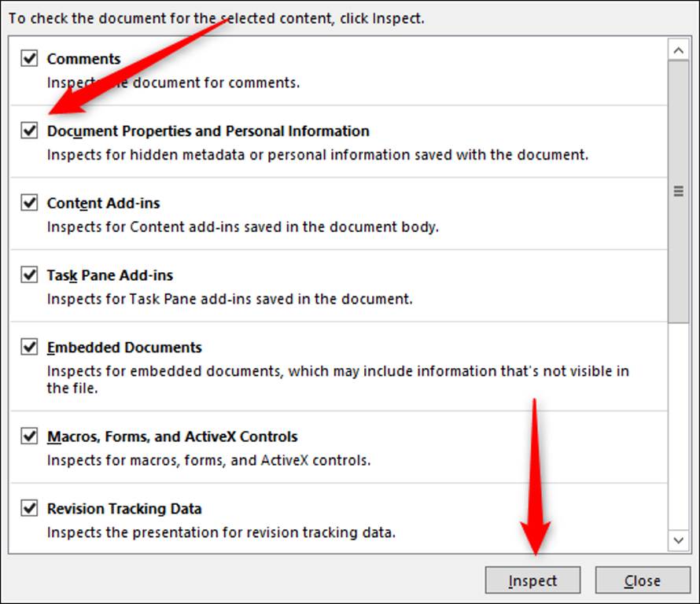
Task: Click the scrollbar up arrow icon
Action: pyautogui.click(x=678, y=49)
